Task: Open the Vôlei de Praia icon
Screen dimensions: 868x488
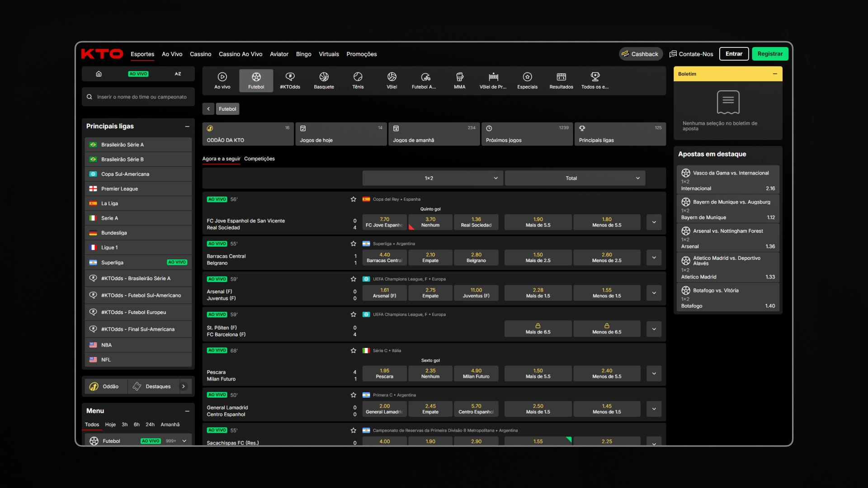Action: pos(493,81)
